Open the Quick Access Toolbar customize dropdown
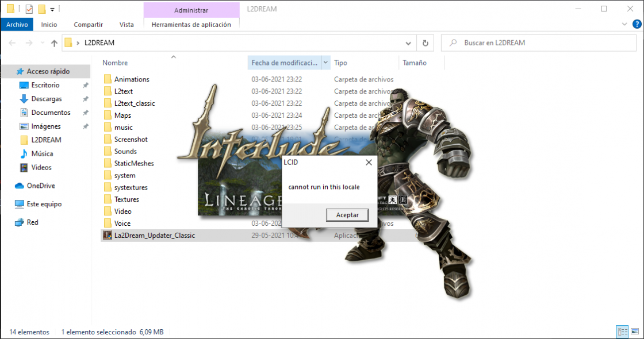The width and height of the screenshot is (644, 339). coord(52,9)
